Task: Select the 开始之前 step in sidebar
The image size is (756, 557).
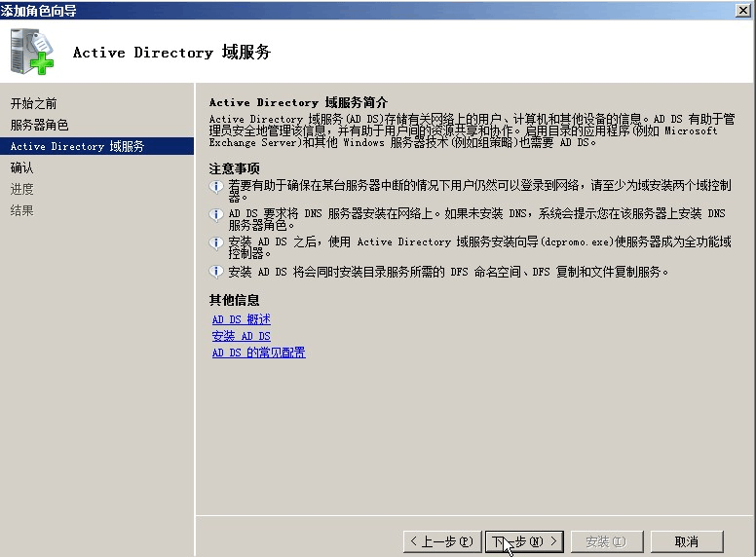Action: pyautogui.click(x=34, y=103)
